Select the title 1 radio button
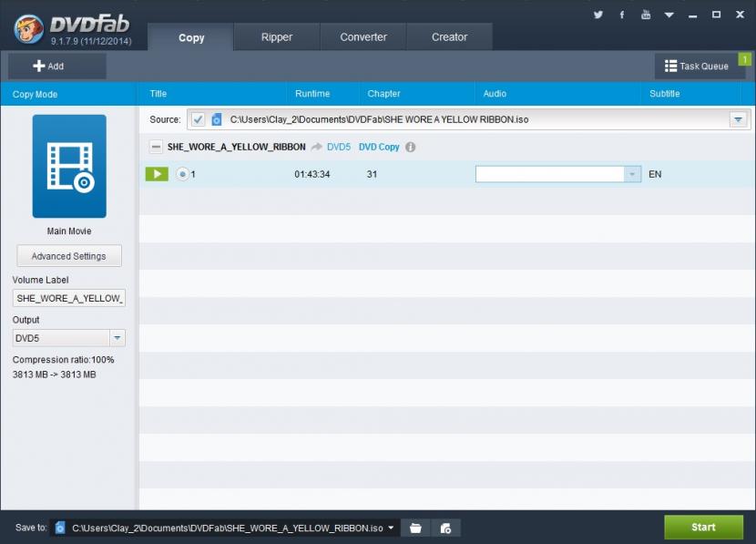This screenshot has height=544, width=756. (x=182, y=174)
